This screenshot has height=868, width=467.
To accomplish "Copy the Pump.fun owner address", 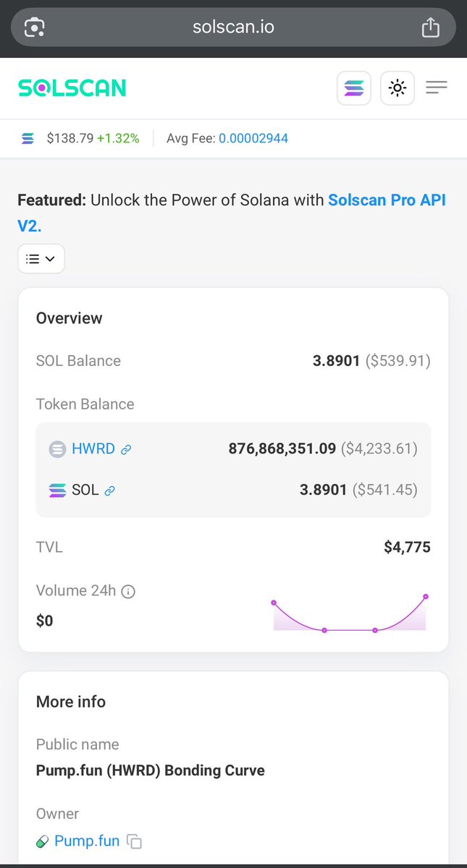I will (x=134, y=841).
